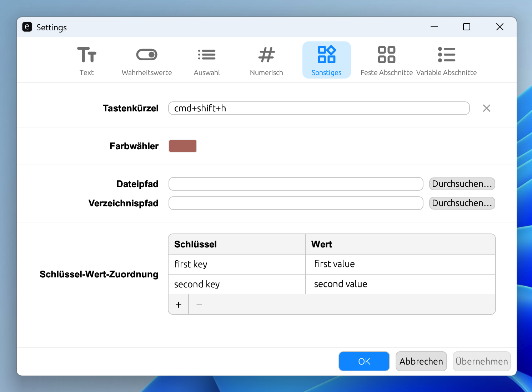Minimize the Settings window

pos(434,27)
